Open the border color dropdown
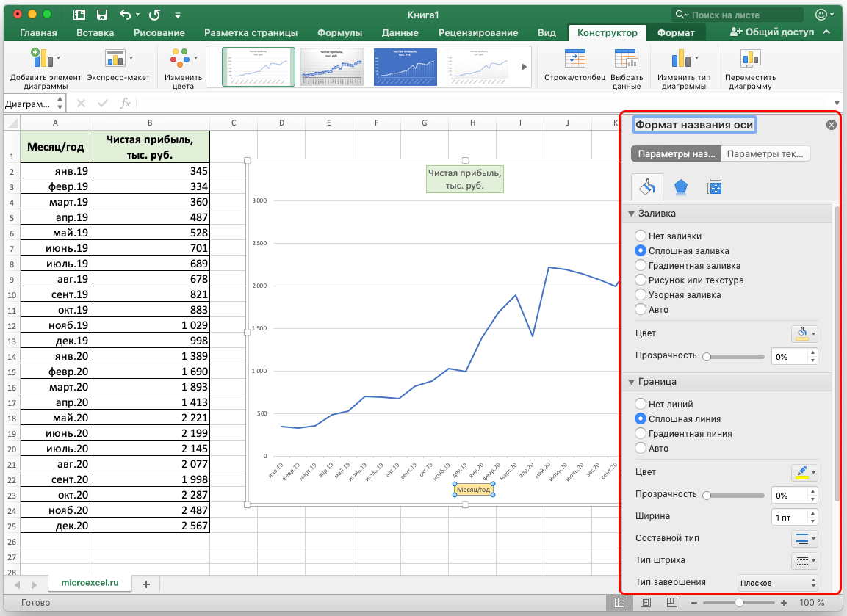The height and width of the screenshot is (616, 847). [x=804, y=472]
